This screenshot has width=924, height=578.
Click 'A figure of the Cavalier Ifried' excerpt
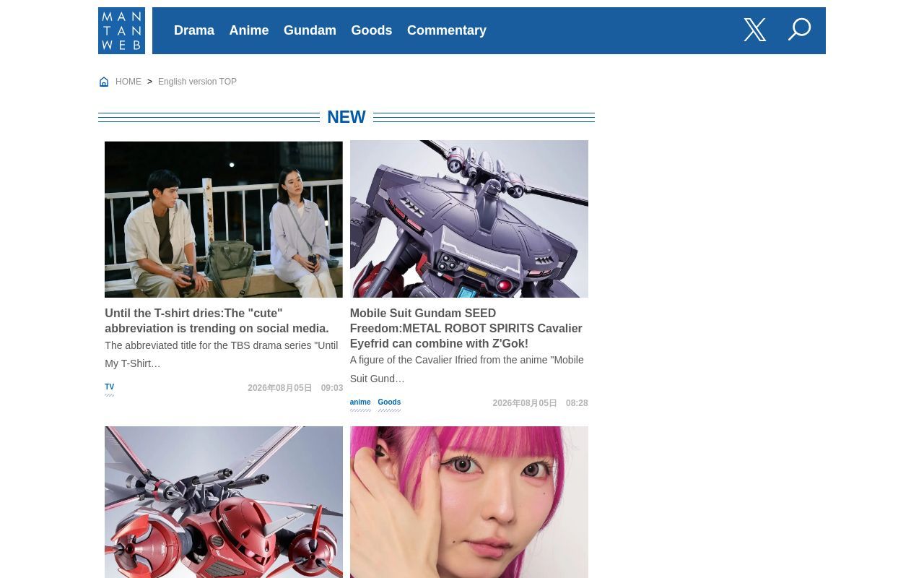point(467,369)
